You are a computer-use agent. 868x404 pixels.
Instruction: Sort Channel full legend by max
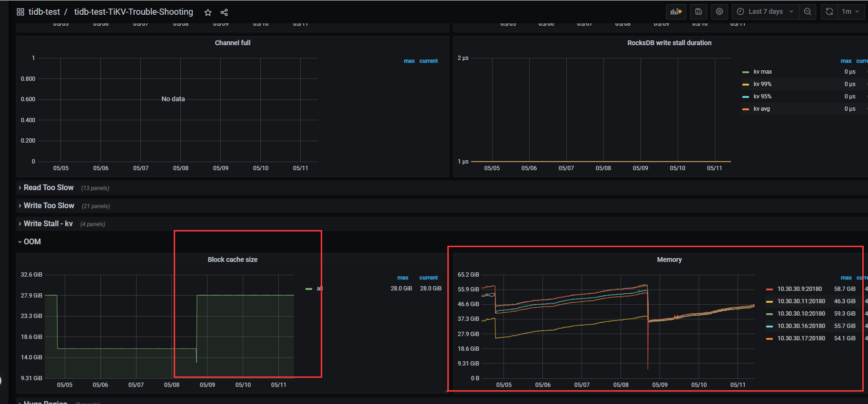coord(409,61)
